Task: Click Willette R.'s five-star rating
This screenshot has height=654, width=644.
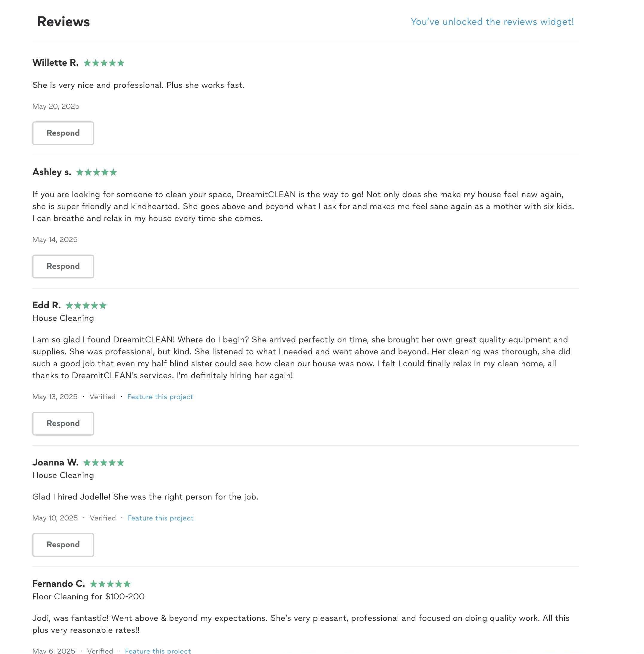Action: [x=104, y=63]
